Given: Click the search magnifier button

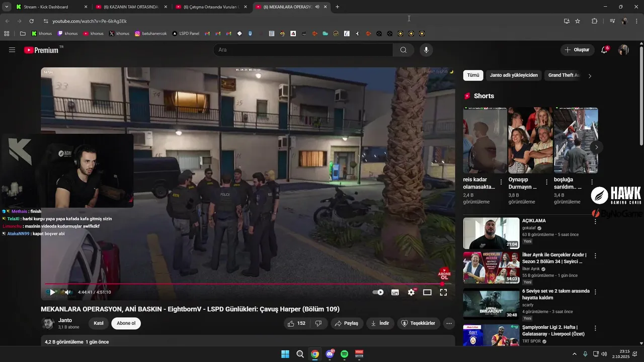Looking at the screenshot, I should point(404,50).
